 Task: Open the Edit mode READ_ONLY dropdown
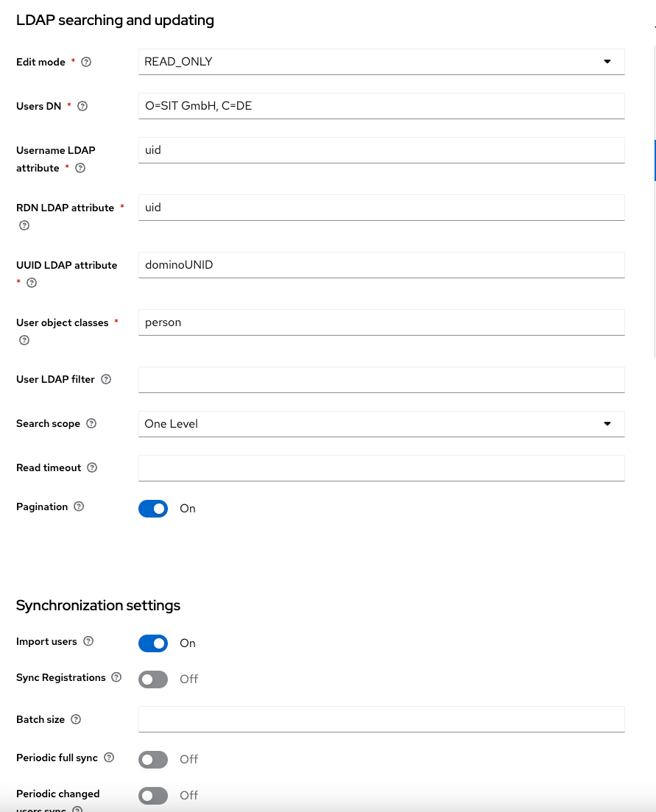pyautogui.click(x=381, y=62)
